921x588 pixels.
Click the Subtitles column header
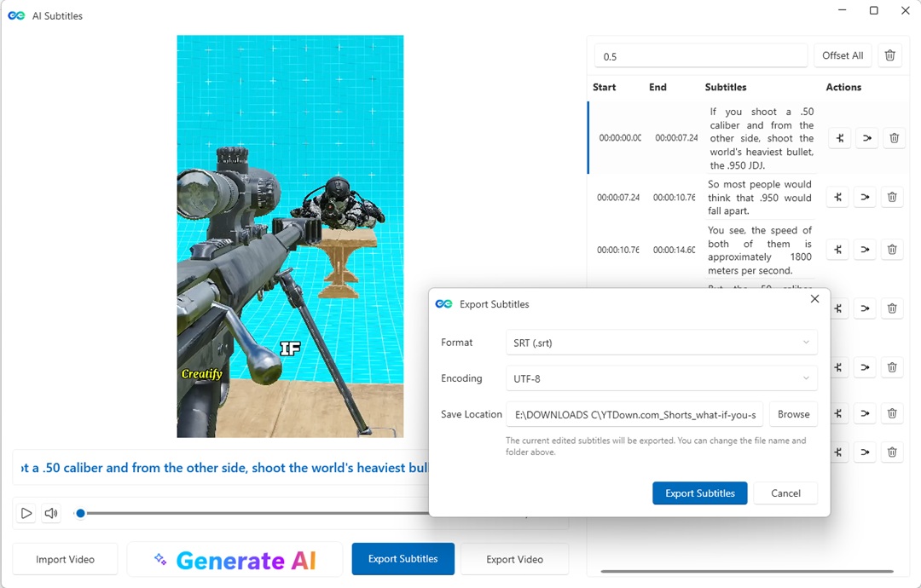(x=726, y=87)
